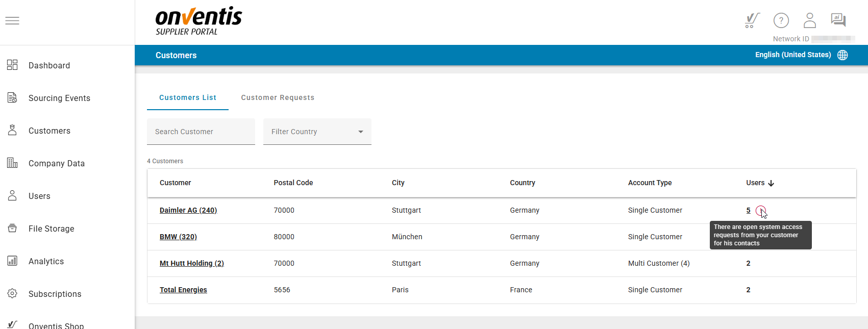Go to Dashboard in sidebar

(x=49, y=65)
